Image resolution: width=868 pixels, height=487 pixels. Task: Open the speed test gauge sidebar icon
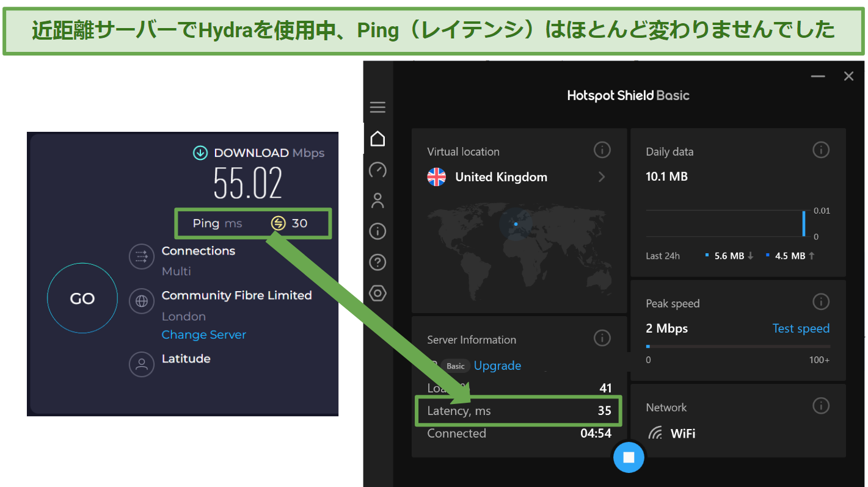(377, 170)
